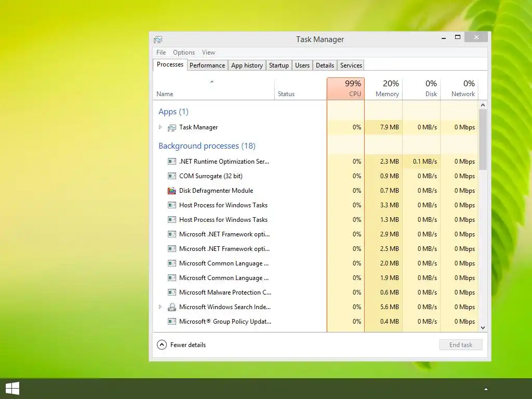Collapse to Fewer details
The width and height of the screenshot is (532, 399).
coord(181,345)
